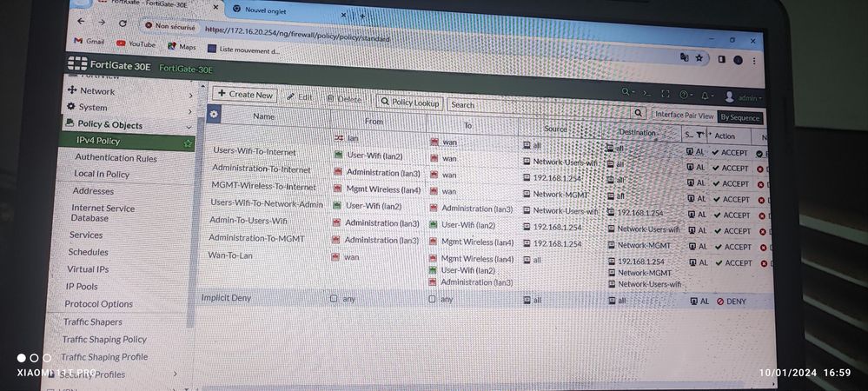Screen dimensions: 868x391
Task: Open Traffic Shaping Profile
Action: 104,357
